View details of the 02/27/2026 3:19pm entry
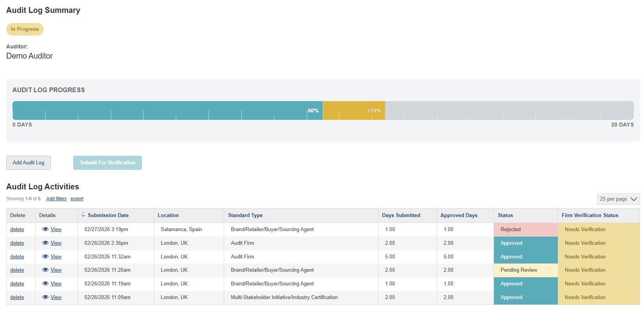 (56, 230)
